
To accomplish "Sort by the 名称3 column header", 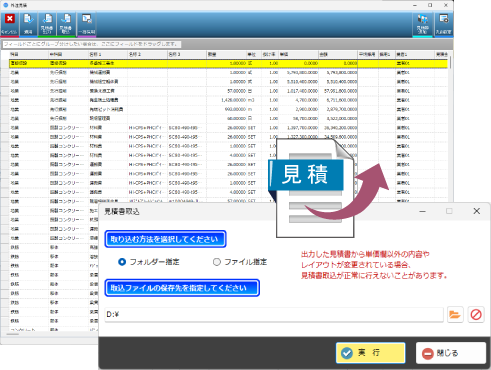I will 187,54.
